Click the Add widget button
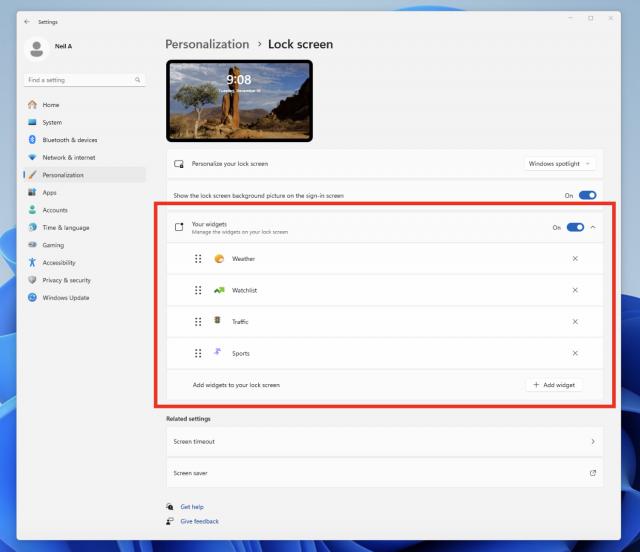 [x=553, y=385]
